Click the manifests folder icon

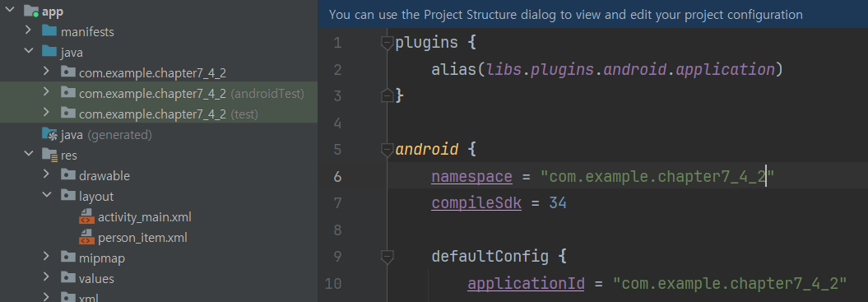(x=50, y=30)
